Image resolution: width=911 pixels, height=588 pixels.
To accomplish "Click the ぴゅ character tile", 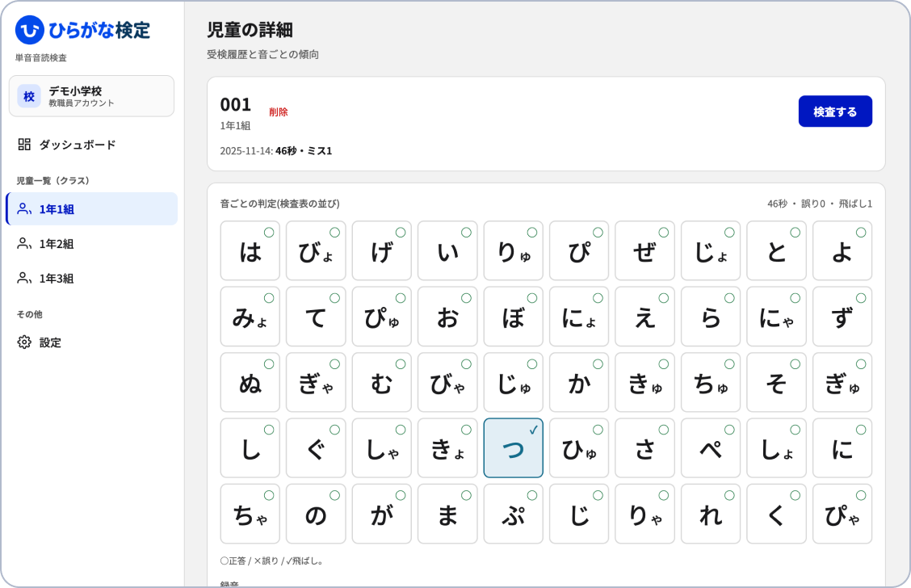I will click(382, 316).
